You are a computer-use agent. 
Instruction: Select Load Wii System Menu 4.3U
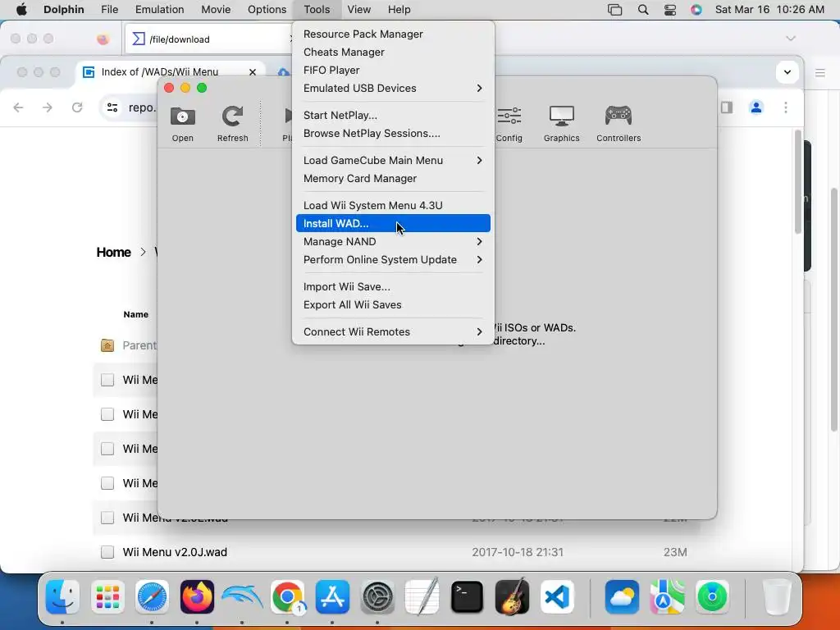point(393,205)
